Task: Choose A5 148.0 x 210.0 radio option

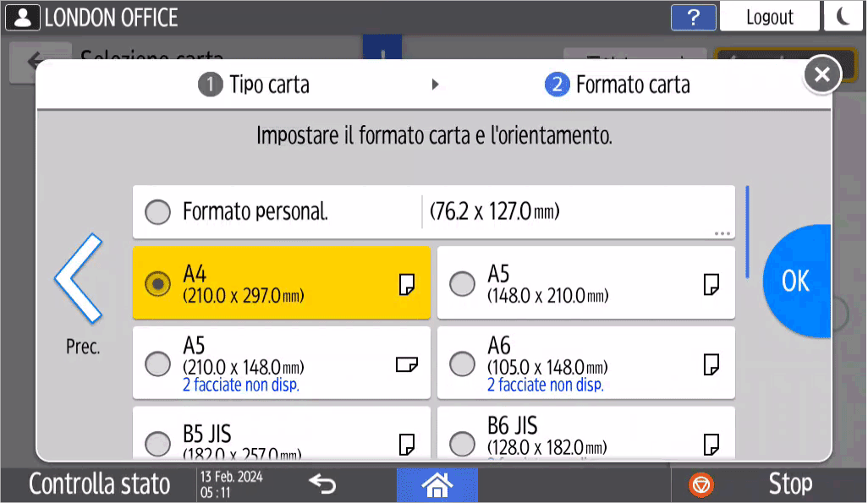Action: pos(462,284)
